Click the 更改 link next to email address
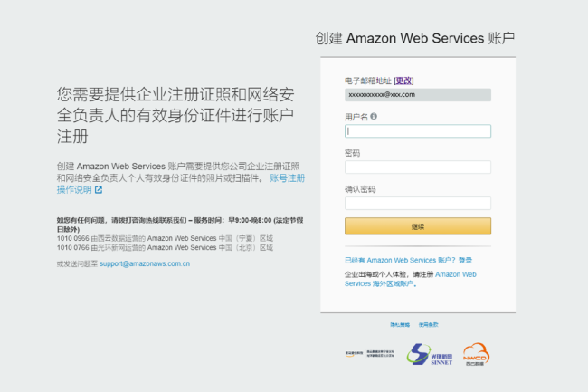The image size is (588, 392). pos(403,81)
